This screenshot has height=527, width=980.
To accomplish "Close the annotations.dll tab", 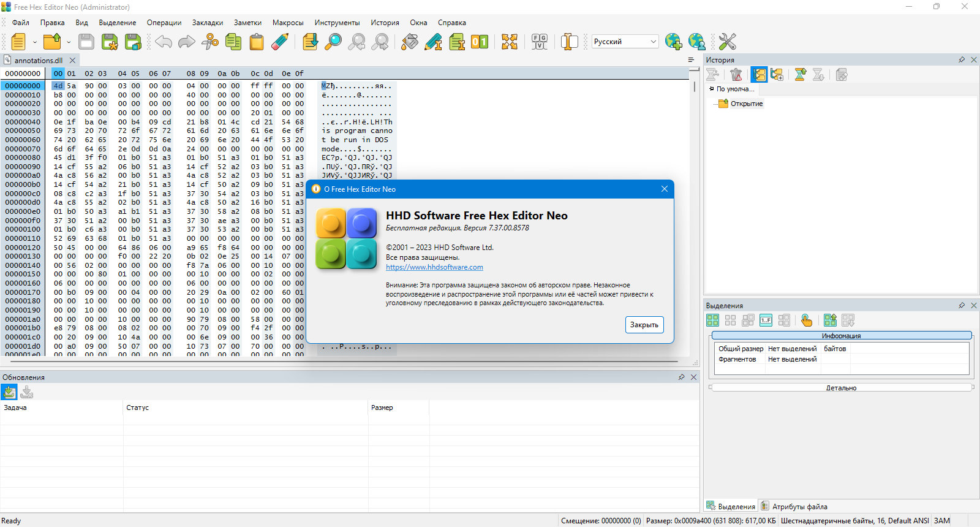I will (72, 60).
